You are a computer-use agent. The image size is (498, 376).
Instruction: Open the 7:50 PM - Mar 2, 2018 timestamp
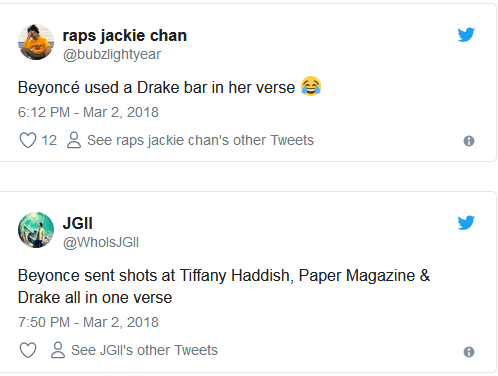[x=88, y=322]
